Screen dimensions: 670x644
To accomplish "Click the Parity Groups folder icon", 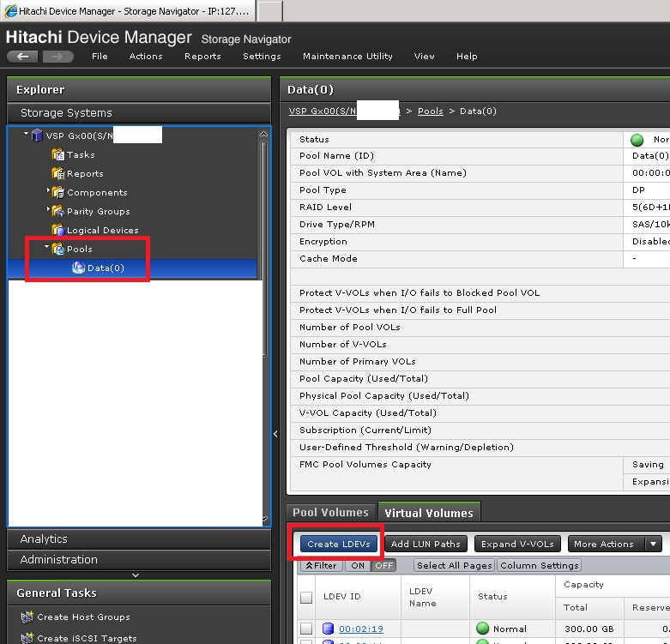I will click(57, 211).
